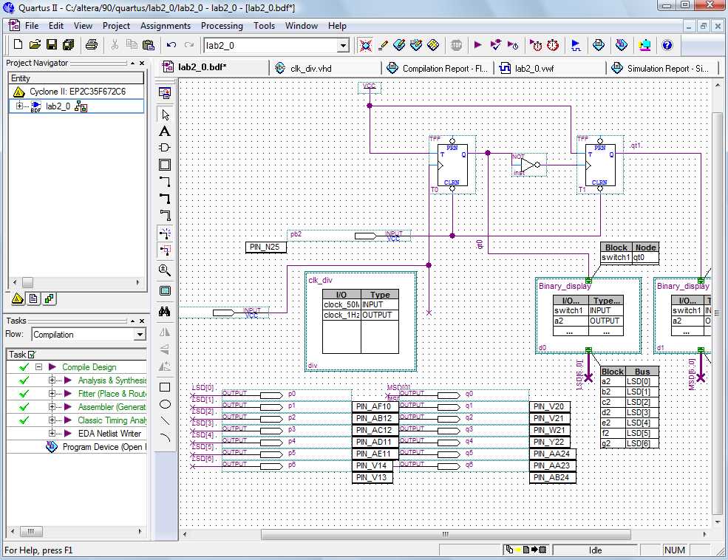The width and height of the screenshot is (728, 560).
Task: Click the Save All icon
Action: tap(68, 44)
